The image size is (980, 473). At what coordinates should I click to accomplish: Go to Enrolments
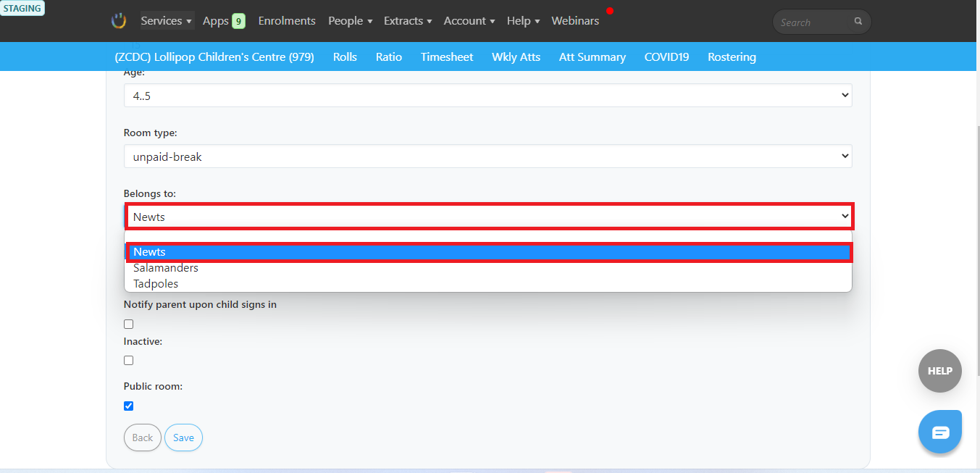pos(287,21)
